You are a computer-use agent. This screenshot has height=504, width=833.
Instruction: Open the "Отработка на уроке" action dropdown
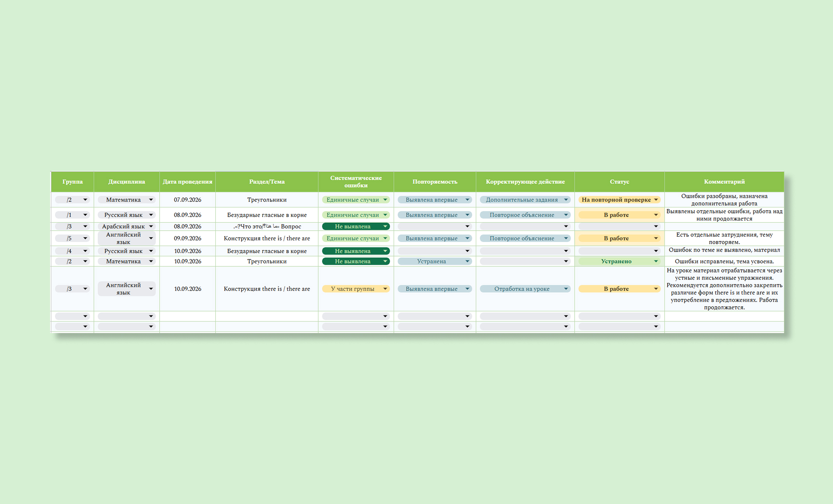525,289
